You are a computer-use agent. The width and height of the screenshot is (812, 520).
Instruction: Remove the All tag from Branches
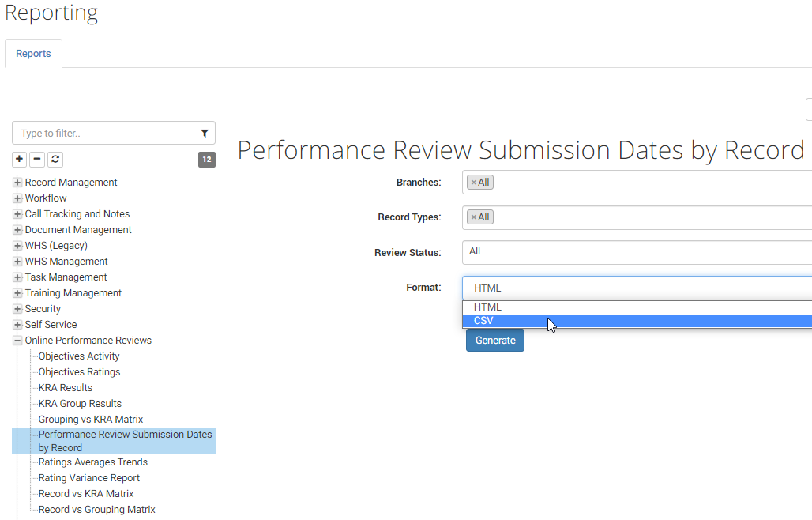[473, 183]
